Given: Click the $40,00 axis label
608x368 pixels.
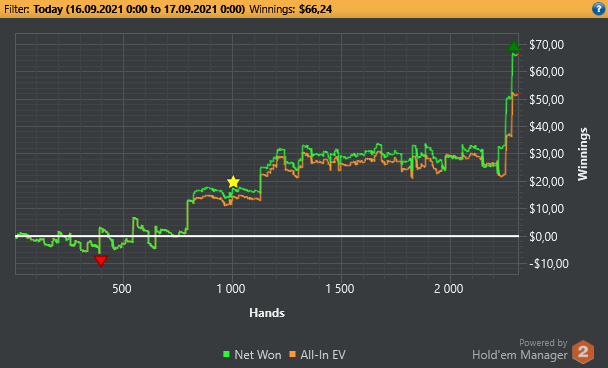Looking at the screenshot, I should pos(547,126).
